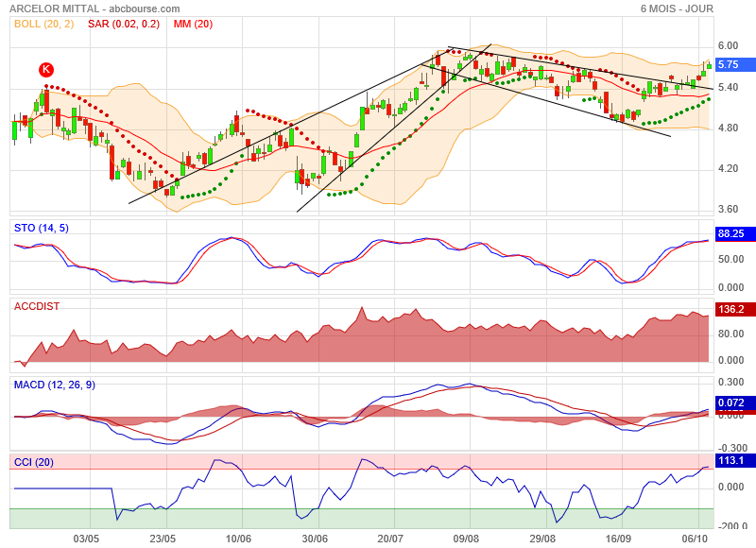Click the 0.000 value on the CCI axis
This screenshot has width=756, height=548.
click(730, 488)
